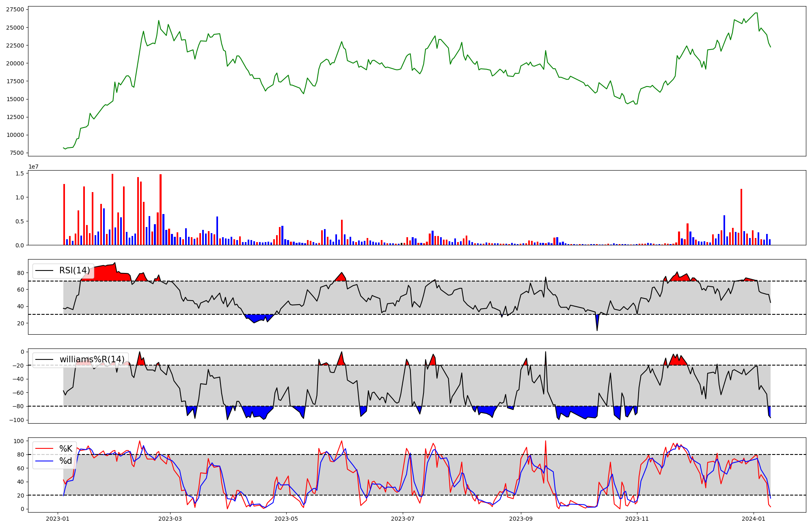Click the 2023-07 x-axis tick label
This screenshot has width=812, height=528.
[403, 519]
